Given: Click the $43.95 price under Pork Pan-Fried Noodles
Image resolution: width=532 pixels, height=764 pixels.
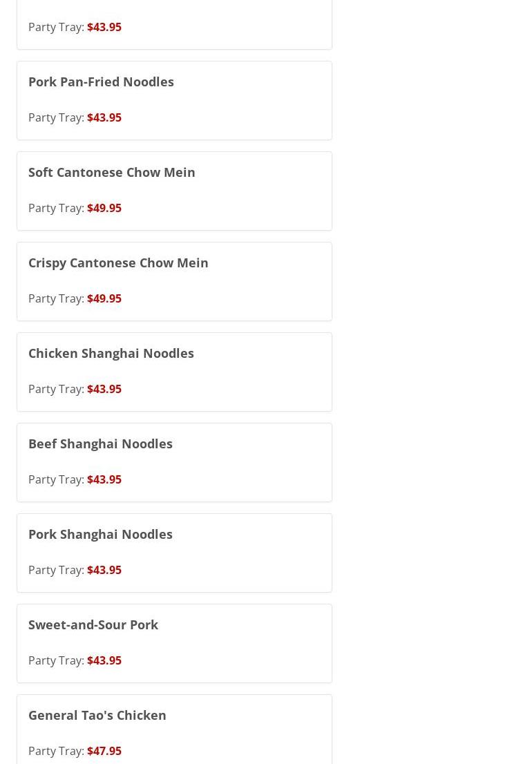Looking at the screenshot, I should pos(104,117).
